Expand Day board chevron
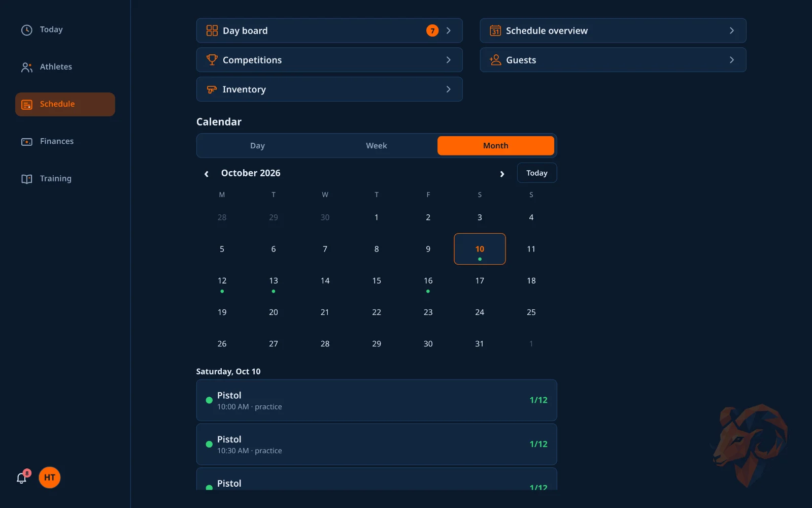Viewport: 812px width, 508px height. click(449, 30)
